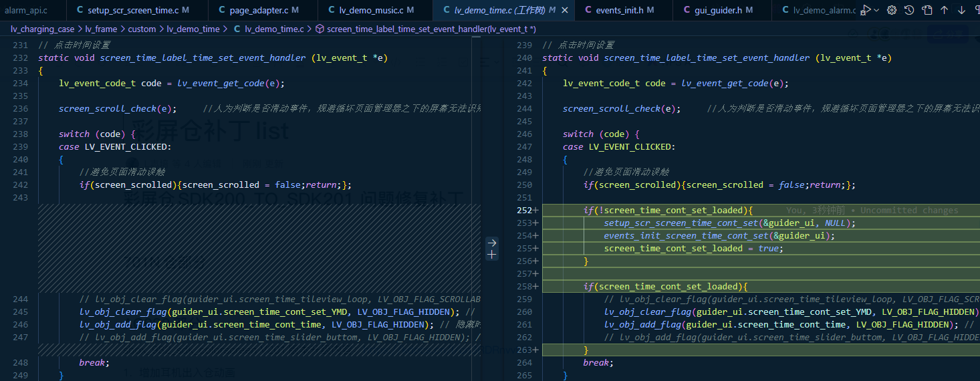980x381 pixels.
Task: Click '//避免页面滑动误触' comment in right pane
Action: click(x=626, y=172)
